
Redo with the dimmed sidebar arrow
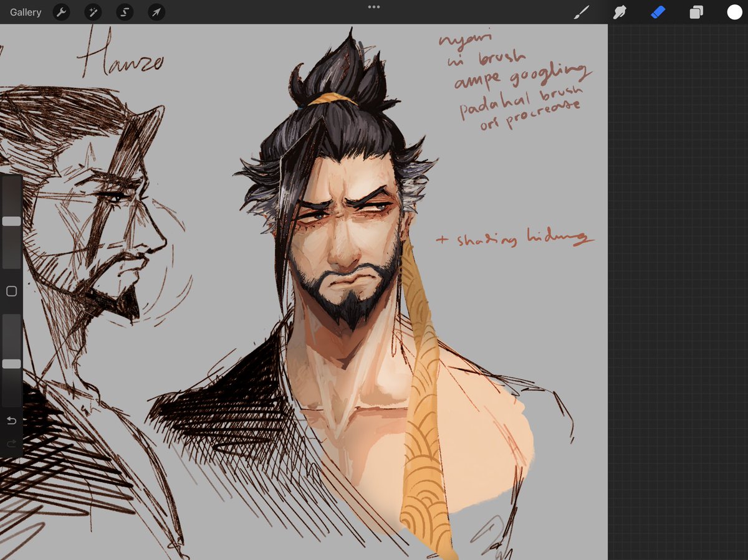tap(11, 444)
